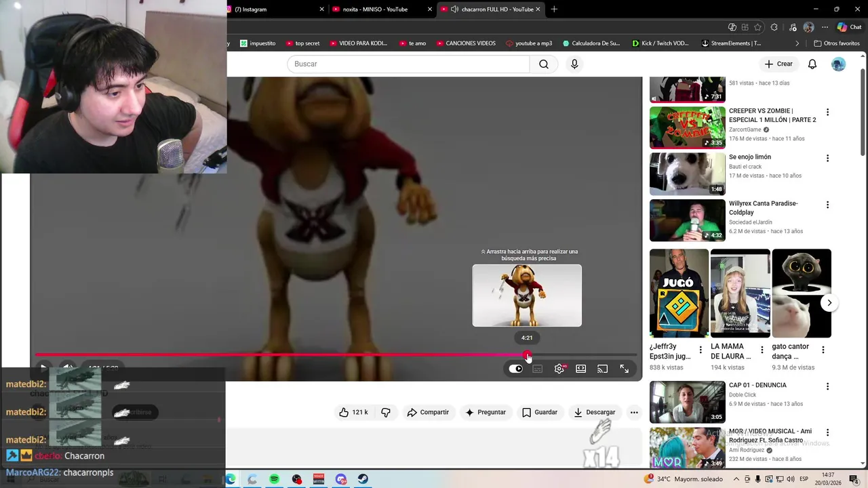Open taskbar weather 34°C Mayorm. soleado
Screen dimensions: 868x488
(x=684, y=479)
